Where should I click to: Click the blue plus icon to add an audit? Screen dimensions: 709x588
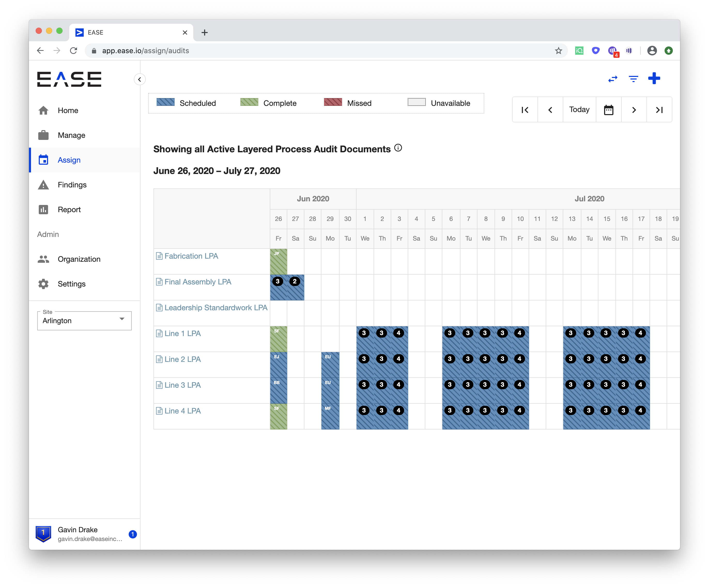654,78
